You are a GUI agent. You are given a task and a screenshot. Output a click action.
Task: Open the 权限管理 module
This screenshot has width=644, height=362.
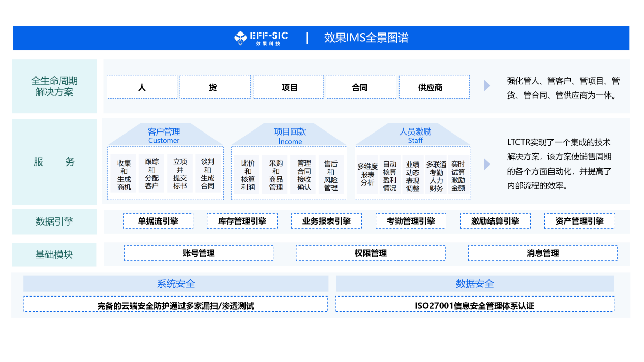coord(371,253)
